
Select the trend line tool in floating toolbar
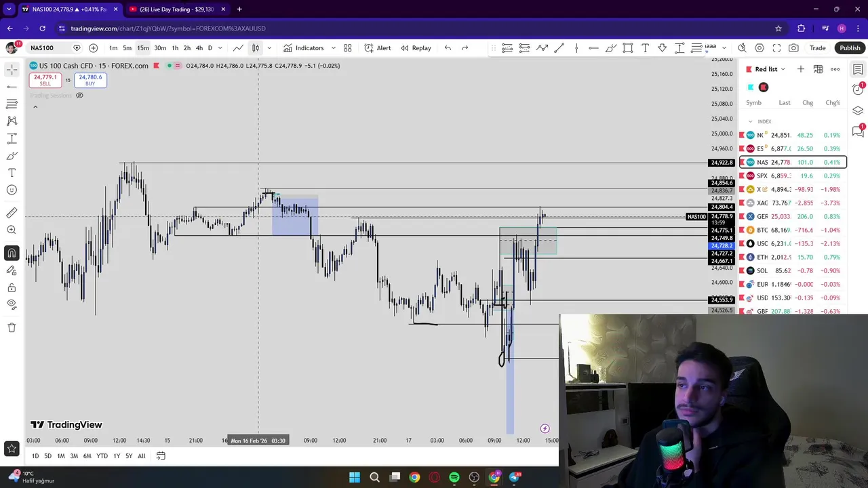pos(559,48)
